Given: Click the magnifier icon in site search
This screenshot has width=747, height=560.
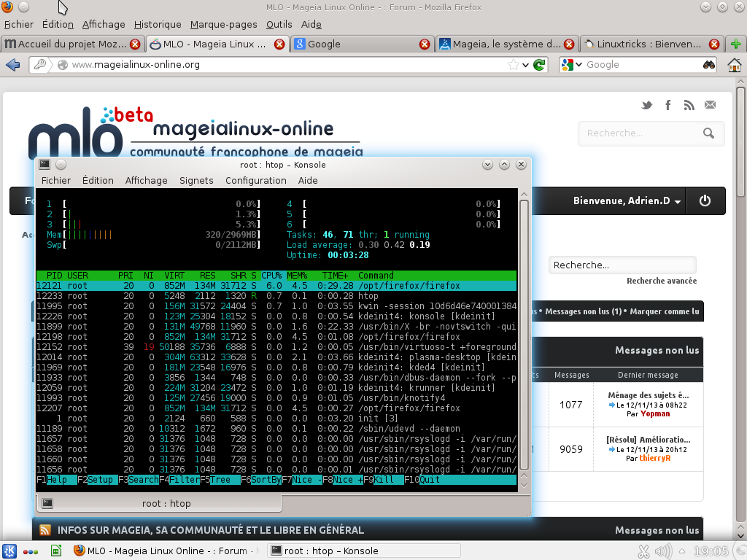Looking at the screenshot, I should (x=708, y=133).
